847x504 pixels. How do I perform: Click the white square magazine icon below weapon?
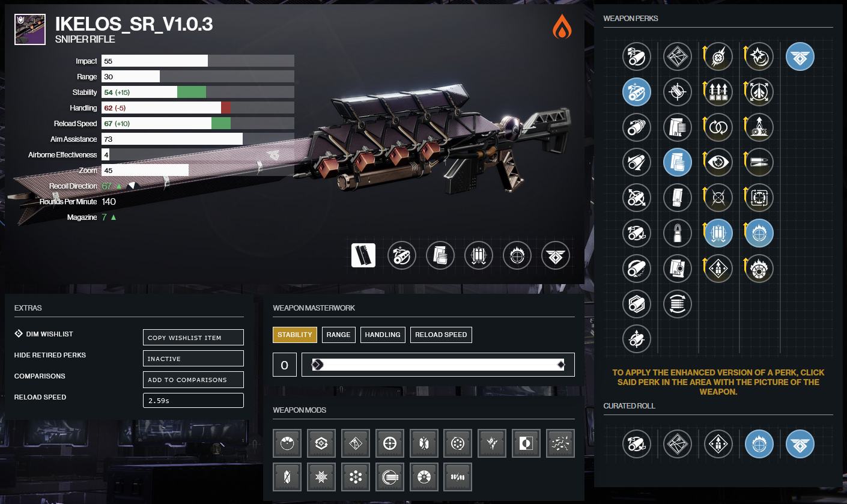pos(363,255)
